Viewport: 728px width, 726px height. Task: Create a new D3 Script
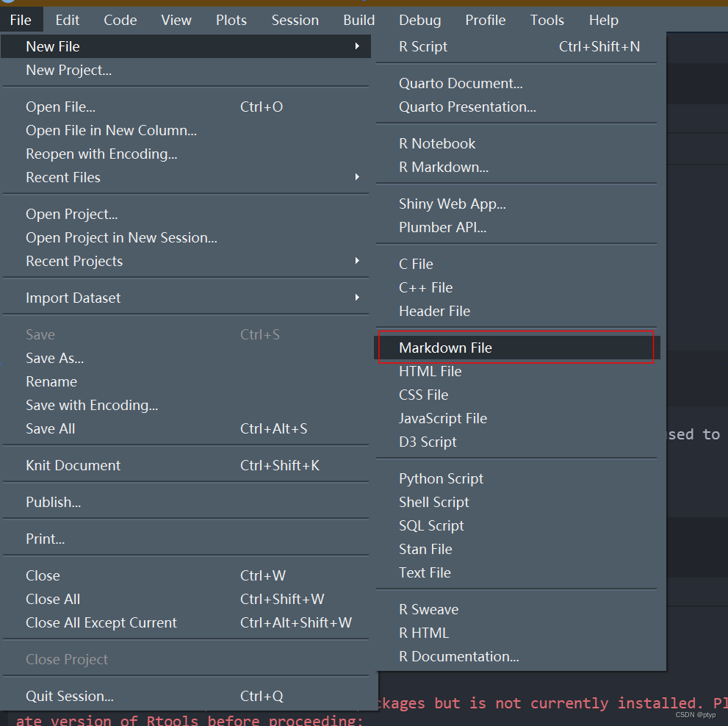[516, 442]
